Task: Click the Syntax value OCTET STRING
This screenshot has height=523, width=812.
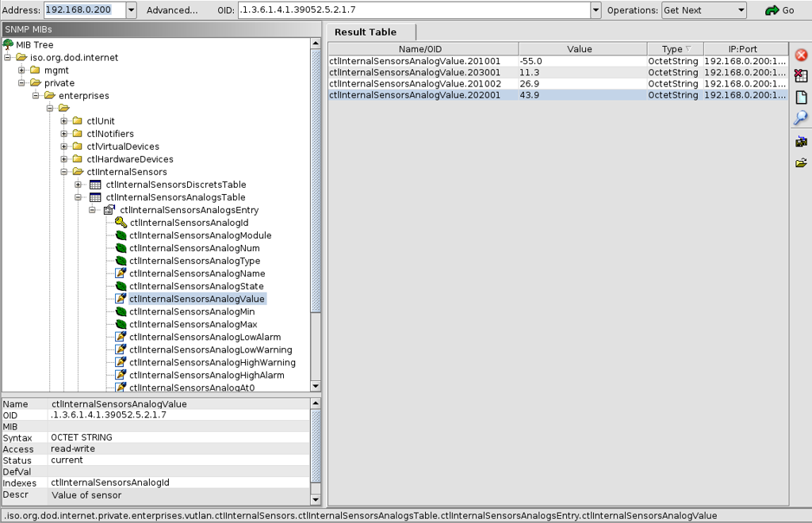Action: tap(82, 437)
